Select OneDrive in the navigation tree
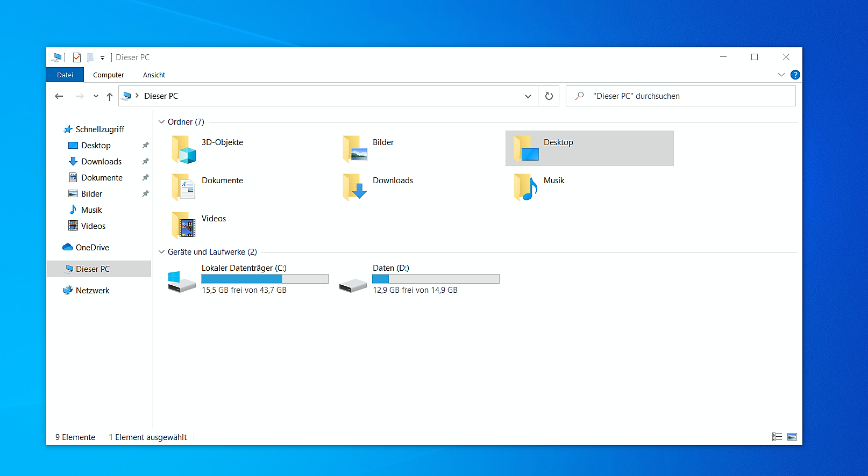This screenshot has height=476, width=868. click(x=93, y=248)
